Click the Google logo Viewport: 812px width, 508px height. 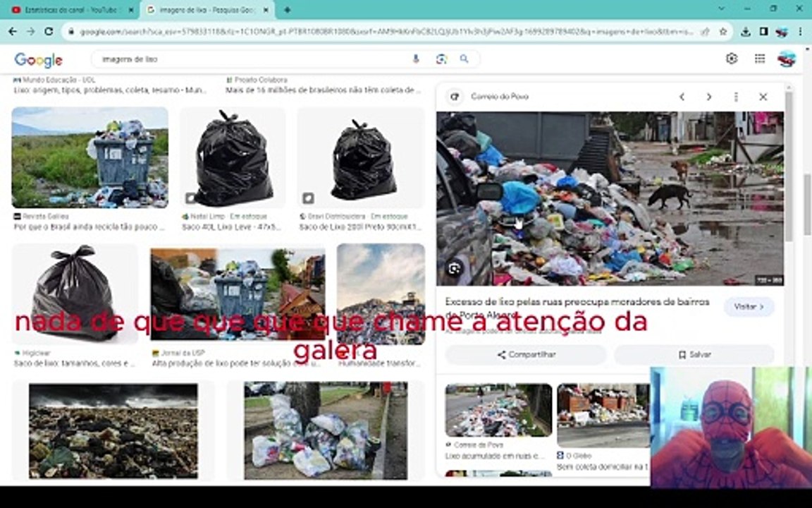(x=38, y=59)
